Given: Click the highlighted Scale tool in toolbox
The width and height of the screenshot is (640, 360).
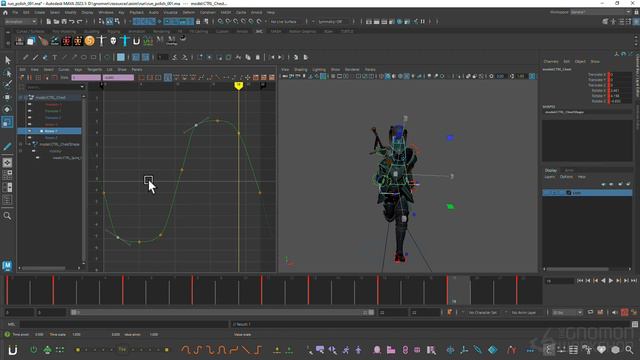Looking at the screenshot, I should coord(7,122).
